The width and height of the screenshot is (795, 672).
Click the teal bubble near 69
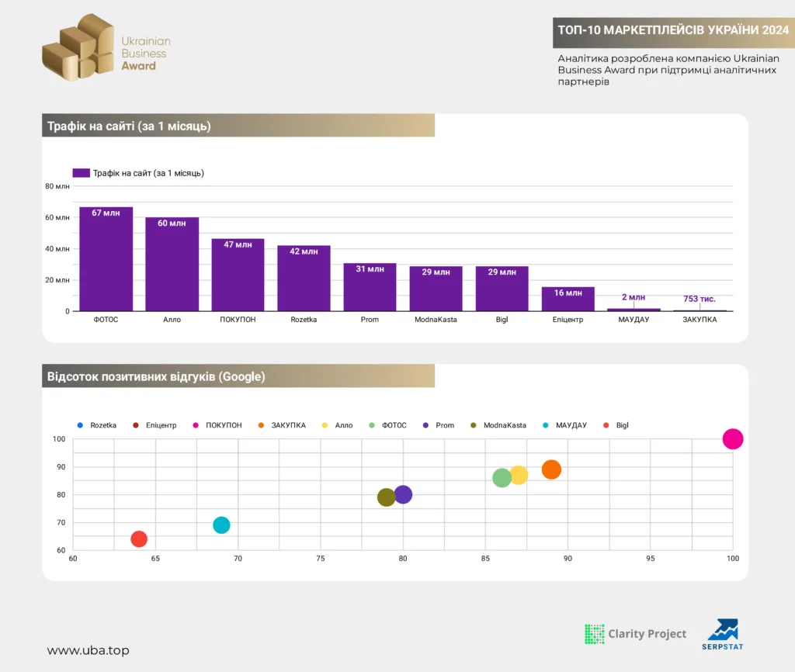click(221, 525)
